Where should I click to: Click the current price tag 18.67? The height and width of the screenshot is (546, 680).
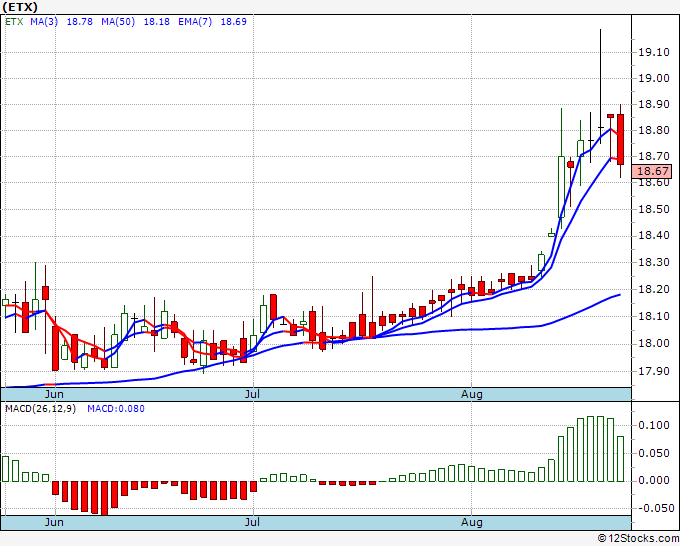click(x=652, y=171)
